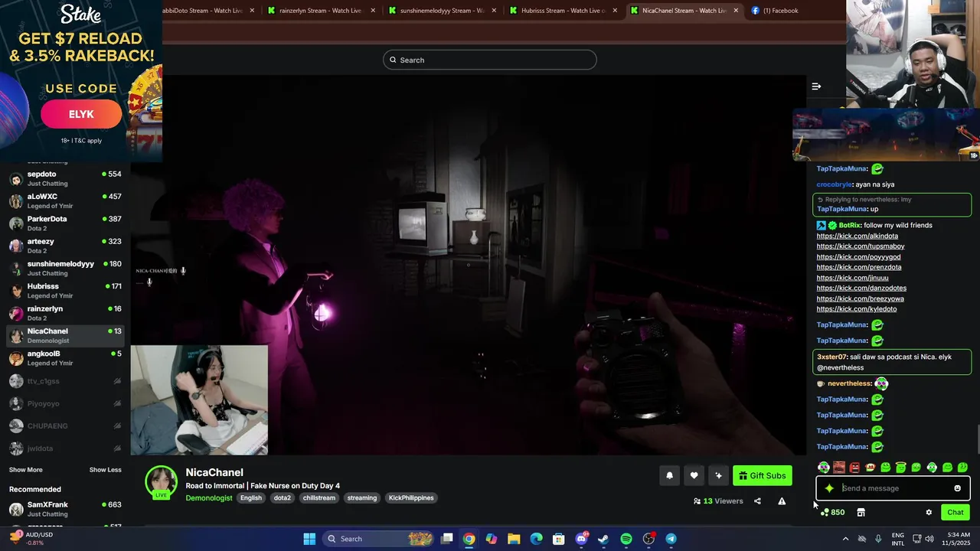Select the halo green blob quick emote
The height and width of the screenshot is (551, 980).
click(x=900, y=467)
